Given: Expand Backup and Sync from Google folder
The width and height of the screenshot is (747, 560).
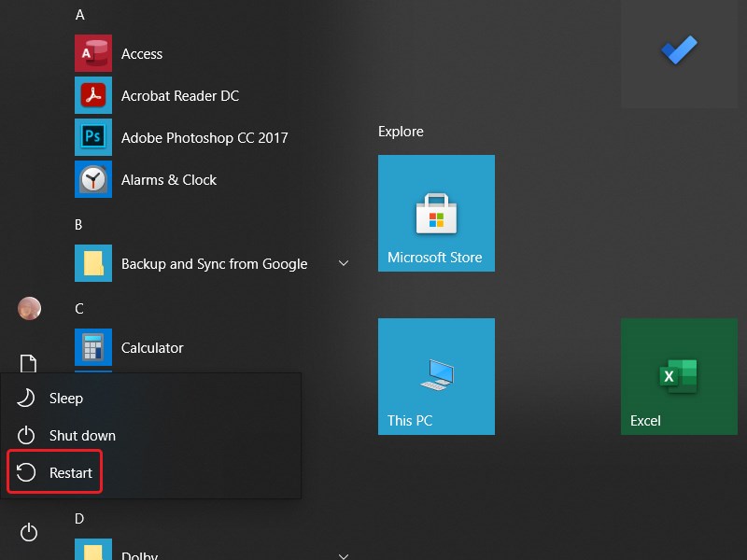Looking at the screenshot, I should tap(344, 263).
